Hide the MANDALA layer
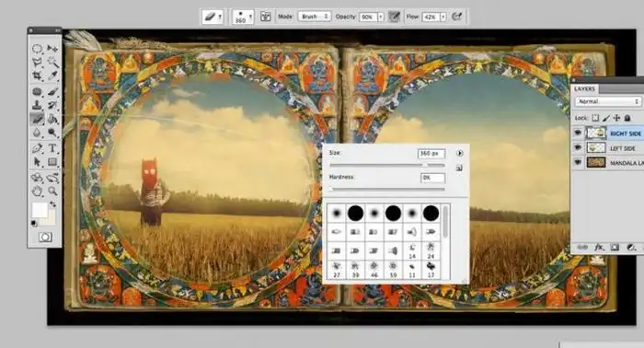 [x=578, y=163]
